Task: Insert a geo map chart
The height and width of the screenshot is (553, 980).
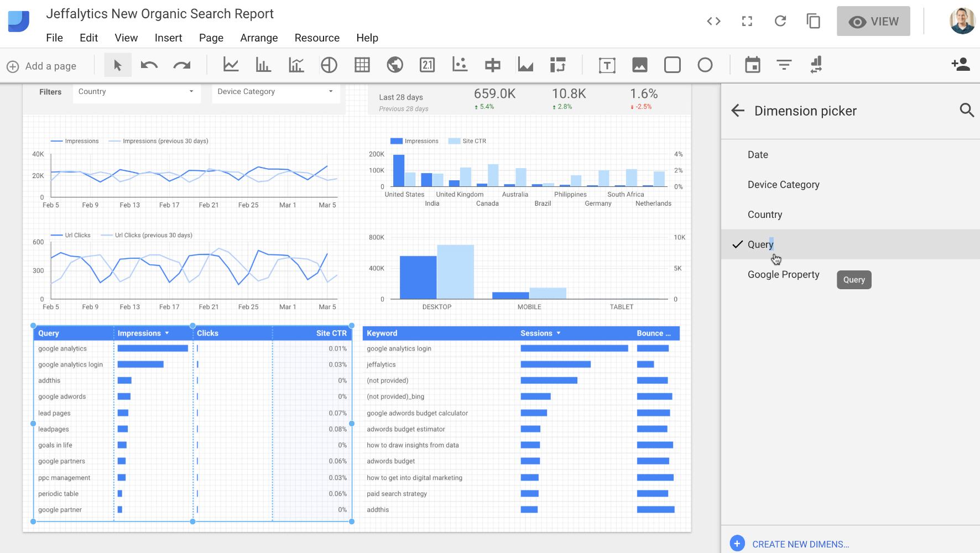Action: click(x=395, y=65)
